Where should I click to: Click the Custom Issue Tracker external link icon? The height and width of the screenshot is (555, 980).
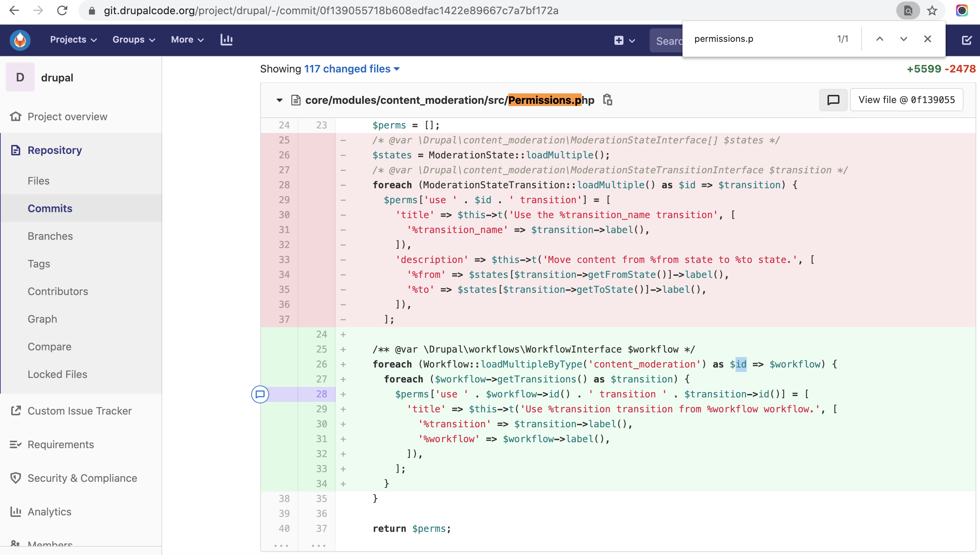tap(15, 410)
